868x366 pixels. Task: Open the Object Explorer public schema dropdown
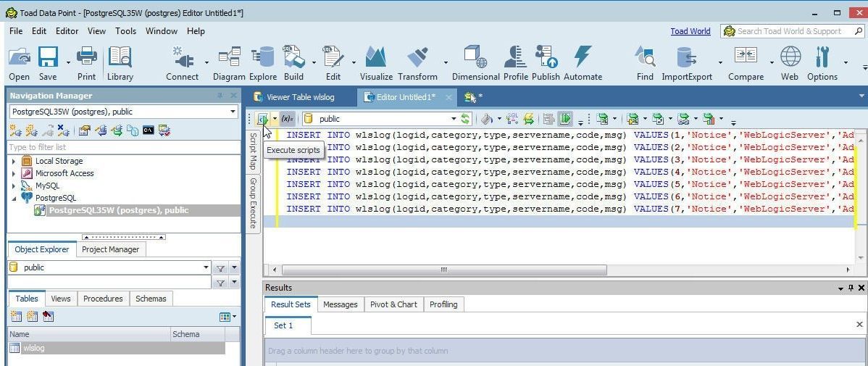206,267
